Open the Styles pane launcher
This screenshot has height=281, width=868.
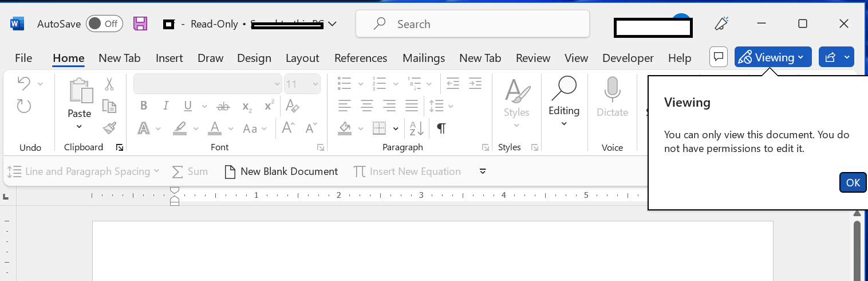coord(535,148)
